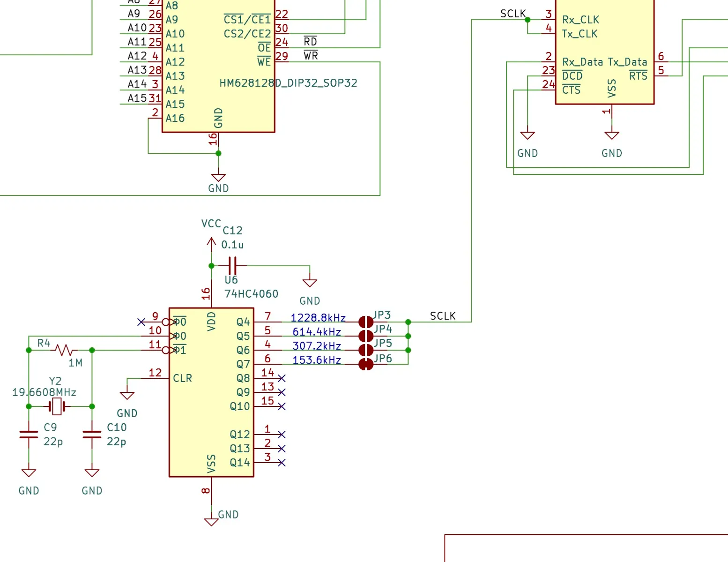The width and height of the screenshot is (728, 562).
Task: Click GND symbol below capacitor C10
Action: click(x=92, y=473)
